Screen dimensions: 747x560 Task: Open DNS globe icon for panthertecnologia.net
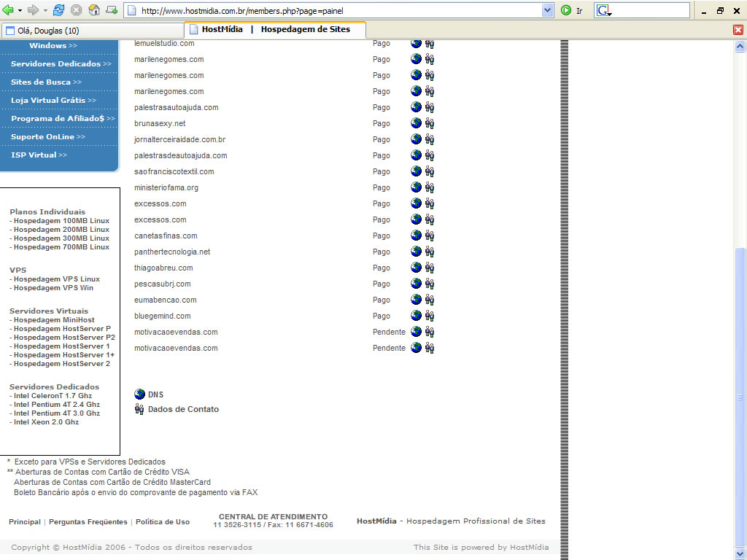pyautogui.click(x=416, y=252)
